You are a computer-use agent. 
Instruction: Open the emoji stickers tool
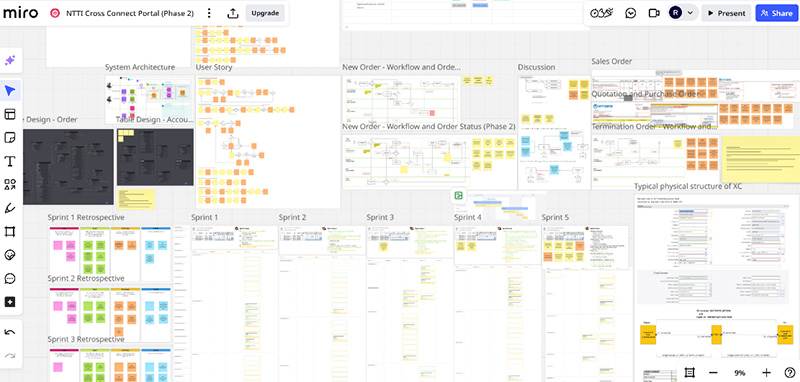[x=10, y=255]
